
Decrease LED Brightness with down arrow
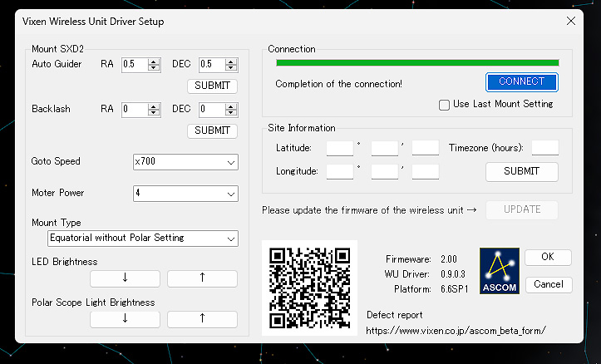(x=125, y=278)
